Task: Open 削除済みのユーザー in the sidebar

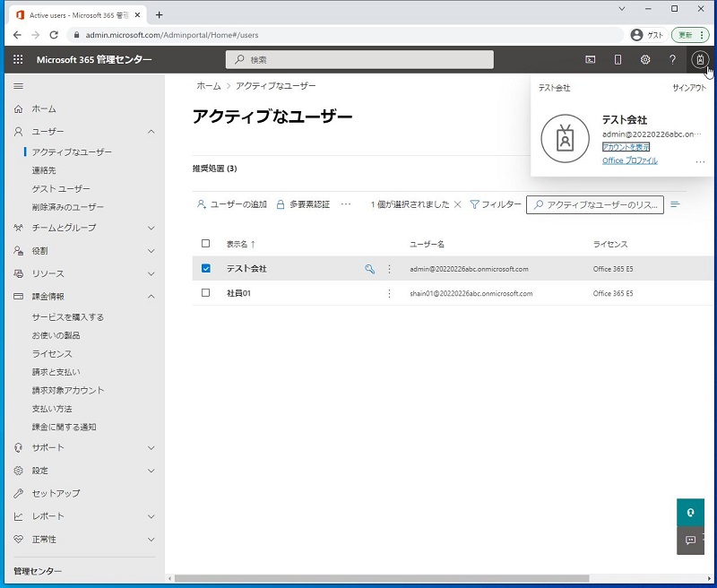Action: coord(68,207)
